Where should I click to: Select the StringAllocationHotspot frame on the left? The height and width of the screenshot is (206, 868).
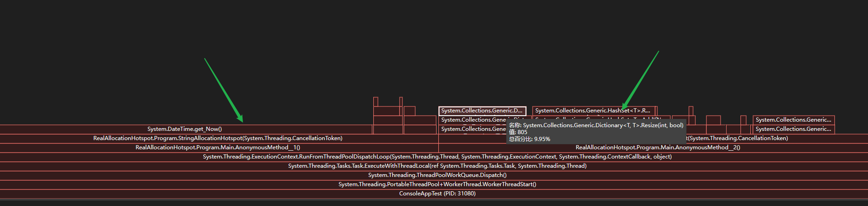point(218,138)
